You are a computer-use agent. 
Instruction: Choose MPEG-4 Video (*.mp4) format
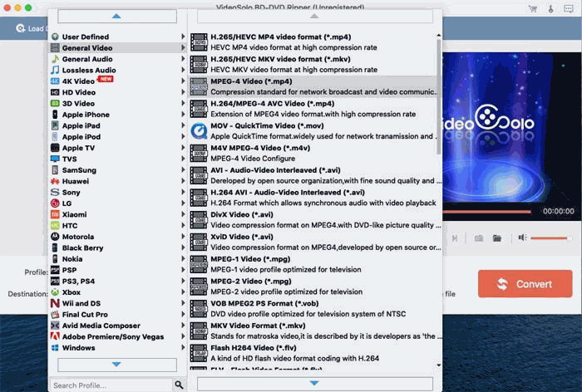point(313,86)
